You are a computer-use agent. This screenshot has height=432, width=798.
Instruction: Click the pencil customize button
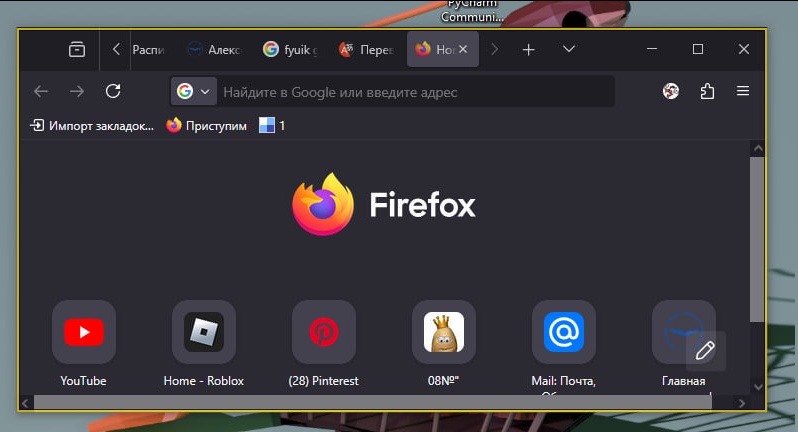pyautogui.click(x=705, y=350)
